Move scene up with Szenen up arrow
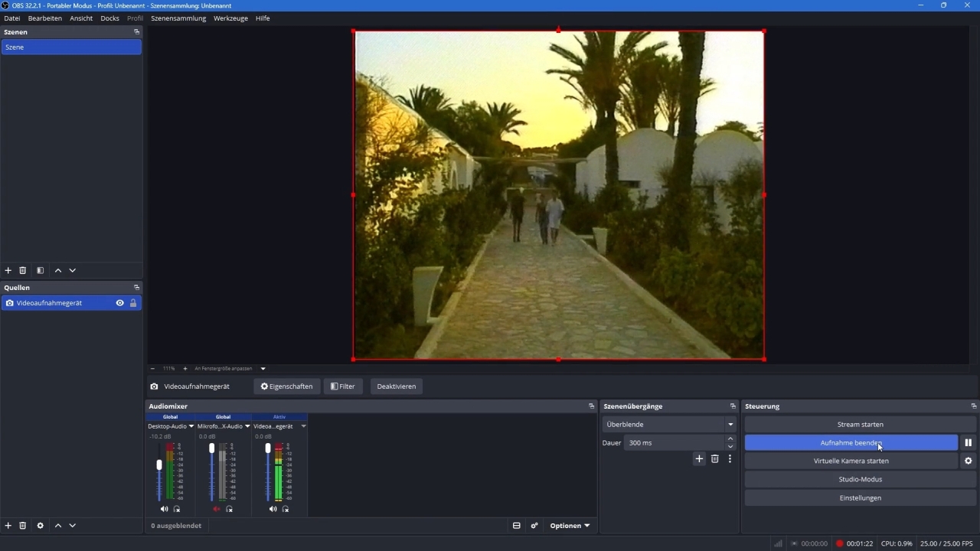Image resolution: width=980 pixels, height=551 pixels. point(58,270)
